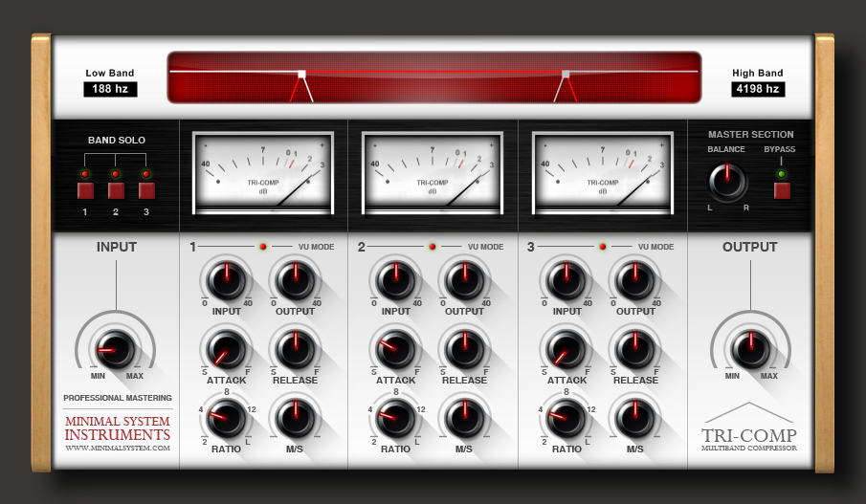866x504 pixels.
Task: Click band 2 VU MODE label
Action: tap(485, 247)
